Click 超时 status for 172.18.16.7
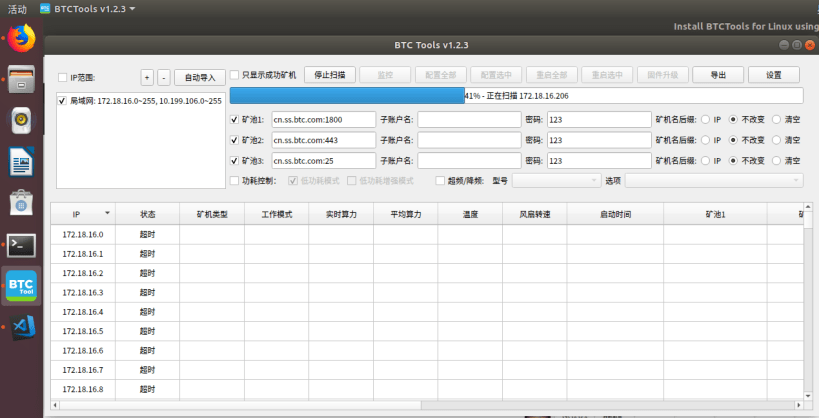This screenshot has height=418, width=819. click(147, 370)
